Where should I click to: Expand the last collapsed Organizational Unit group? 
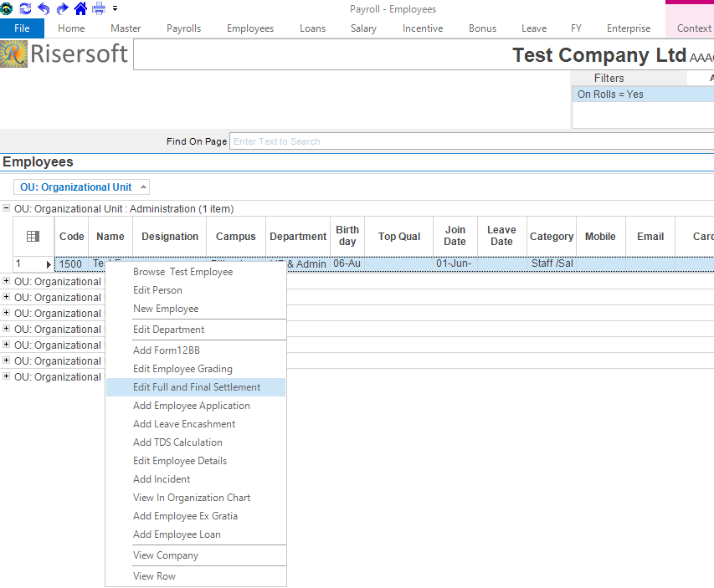[7, 377]
